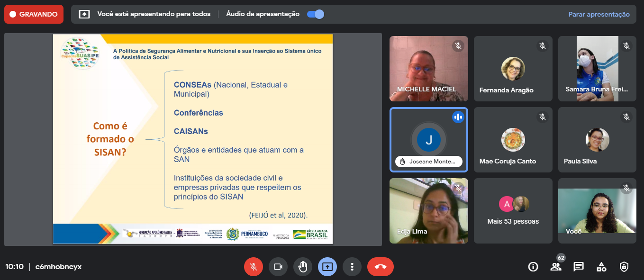Click the presented slide about SISAN
Viewport: 644px width, 280px height.
193,139
